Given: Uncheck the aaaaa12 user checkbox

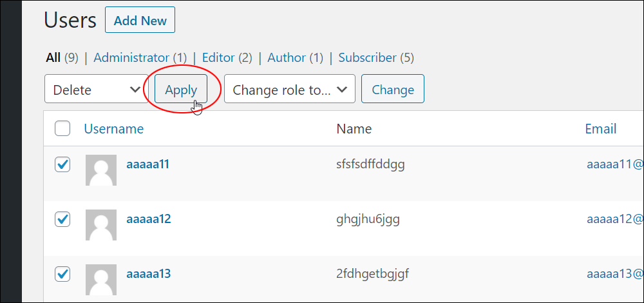Looking at the screenshot, I should [x=62, y=219].
